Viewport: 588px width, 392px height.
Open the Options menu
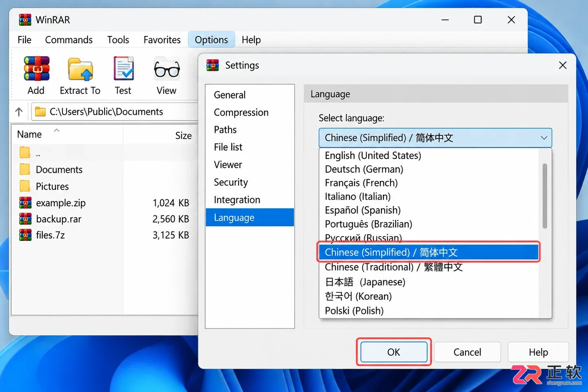[x=211, y=40]
